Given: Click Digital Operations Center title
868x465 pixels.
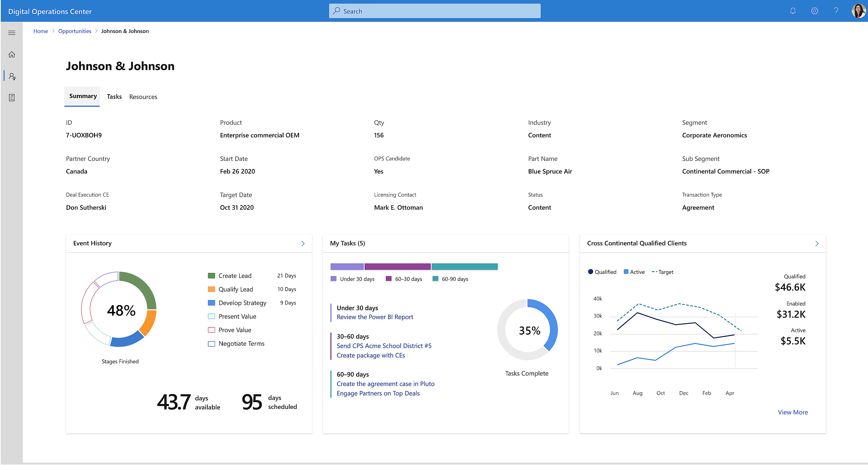Looking at the screenshot, I should click(50, 12).
